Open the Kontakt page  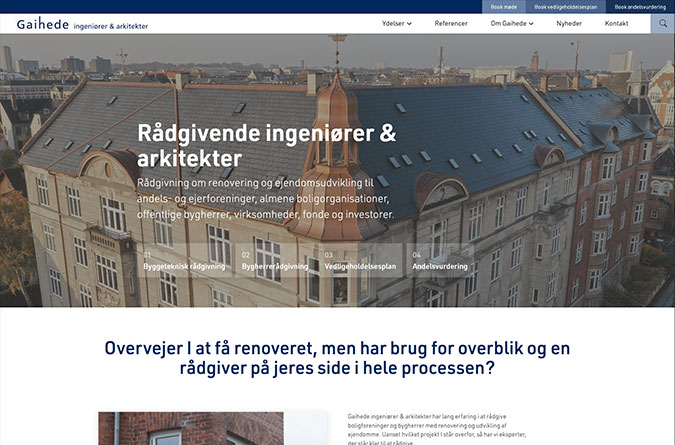617,23
